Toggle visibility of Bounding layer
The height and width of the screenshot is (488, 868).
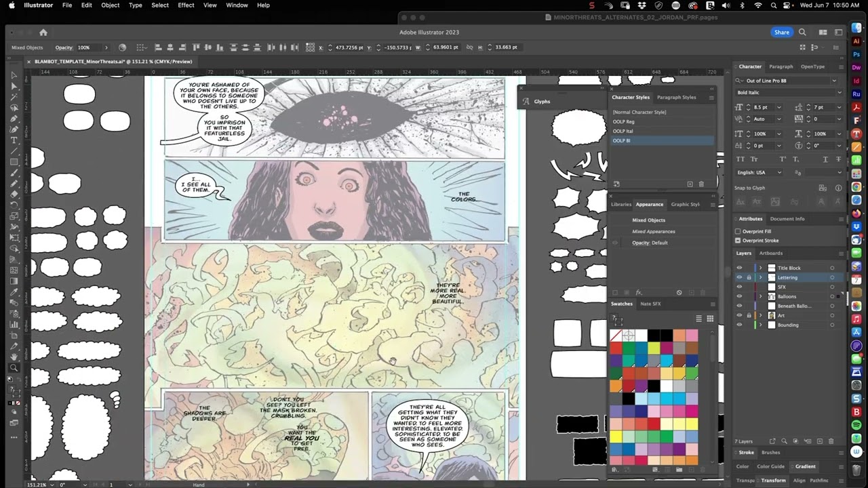739,325
